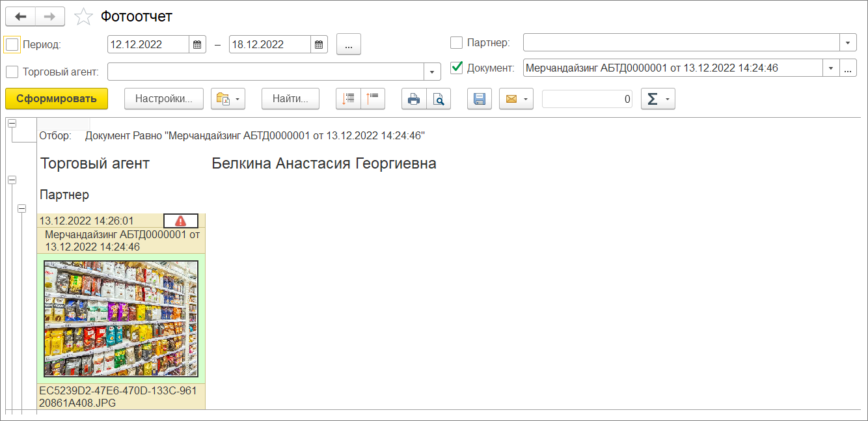Expand all groups icon
This screenshot has height=421, width=868.
(x=349, y=99)
